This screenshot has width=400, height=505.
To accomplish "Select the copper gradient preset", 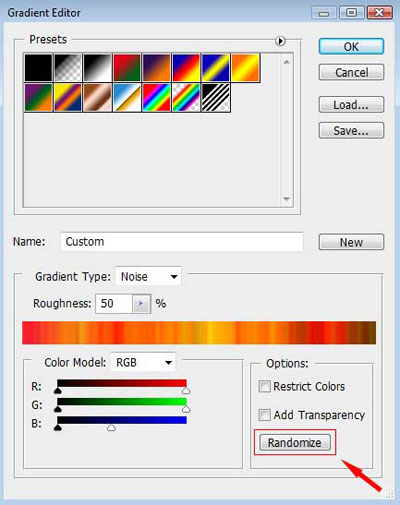I will pyautogui.click(x=98, y=97).
